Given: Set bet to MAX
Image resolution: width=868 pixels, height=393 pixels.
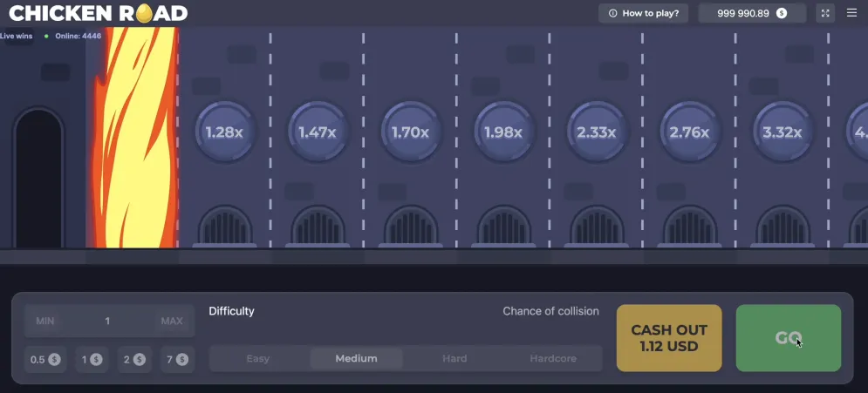Looking at the screenshot, I should coord(172,321).
